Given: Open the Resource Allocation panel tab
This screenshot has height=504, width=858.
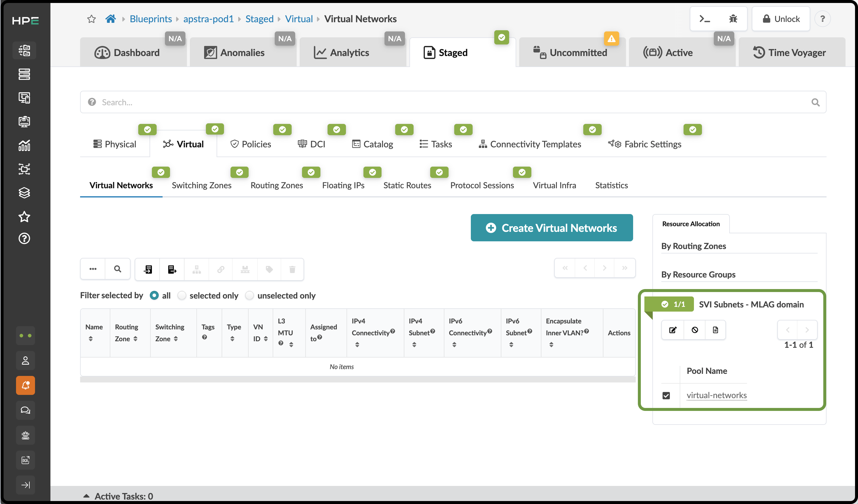Looking at the screenshot, I should [691, 224].
